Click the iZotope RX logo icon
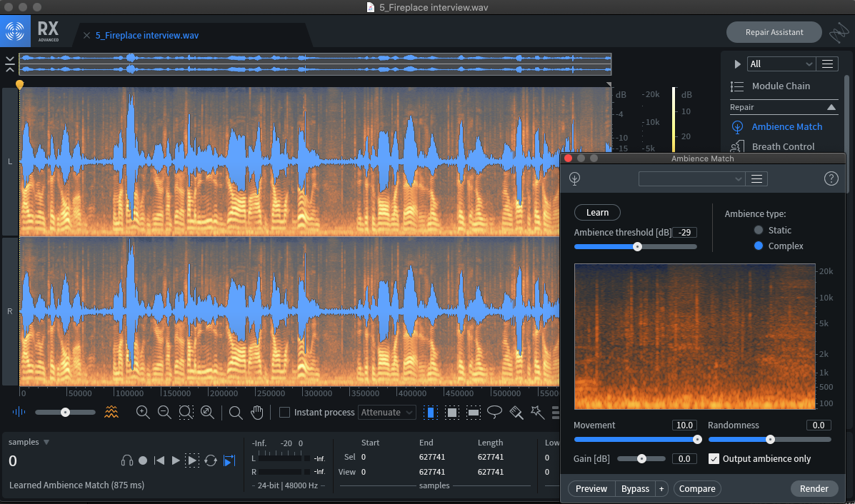The image size is (855, 504). point(15,31)
